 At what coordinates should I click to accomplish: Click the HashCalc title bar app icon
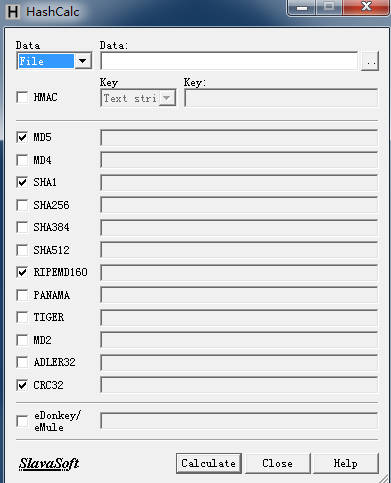(13, 11)
